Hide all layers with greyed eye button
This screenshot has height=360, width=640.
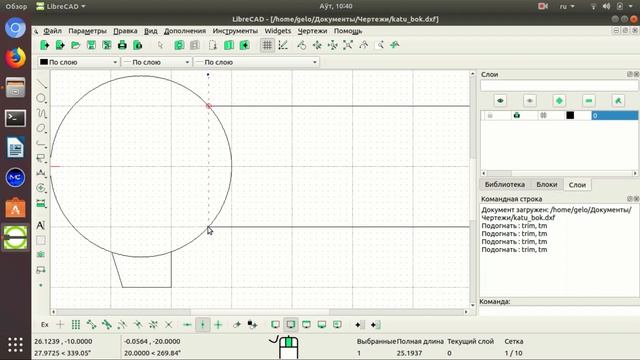[x=529, y=101]
